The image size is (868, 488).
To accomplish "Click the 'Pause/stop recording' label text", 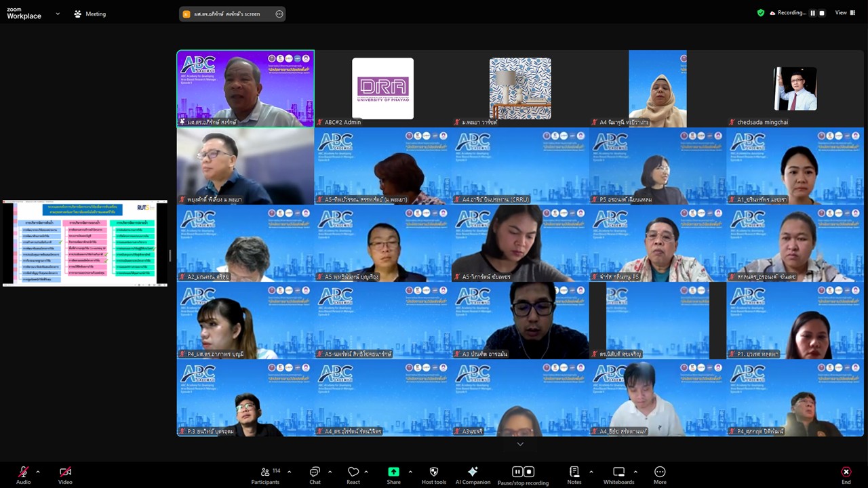I will [x=523, y=483].
